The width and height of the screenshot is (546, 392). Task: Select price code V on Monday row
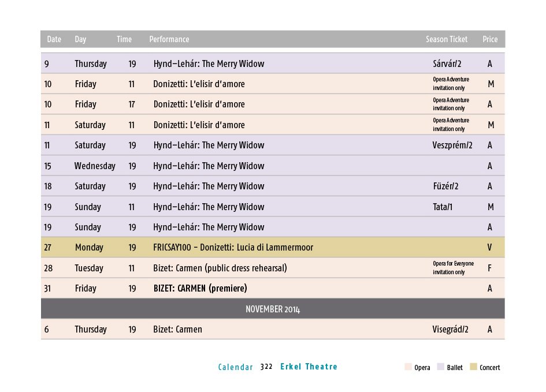point(489,247)
